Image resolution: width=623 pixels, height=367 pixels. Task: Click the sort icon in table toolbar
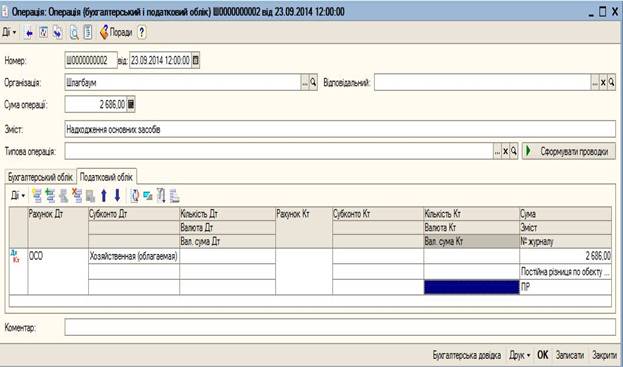point(161,195)
